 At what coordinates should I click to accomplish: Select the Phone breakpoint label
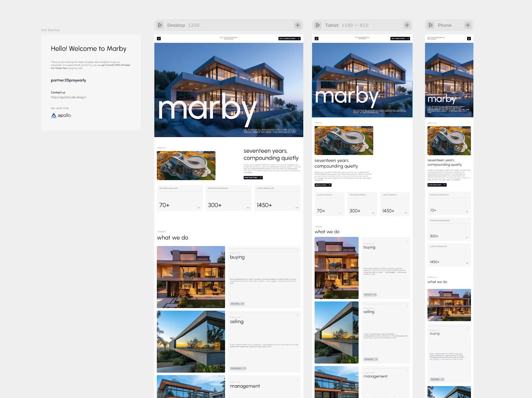coord(445,25)
